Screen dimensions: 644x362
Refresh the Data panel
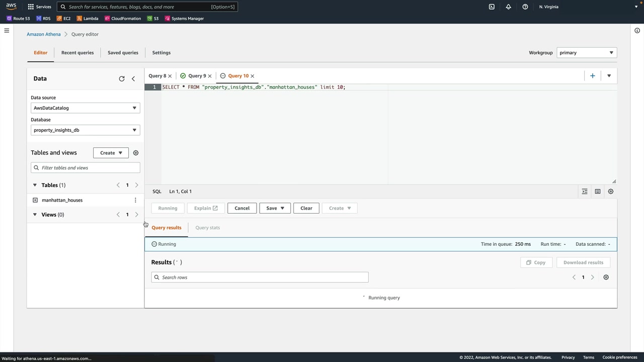click(x=122, y=79)
